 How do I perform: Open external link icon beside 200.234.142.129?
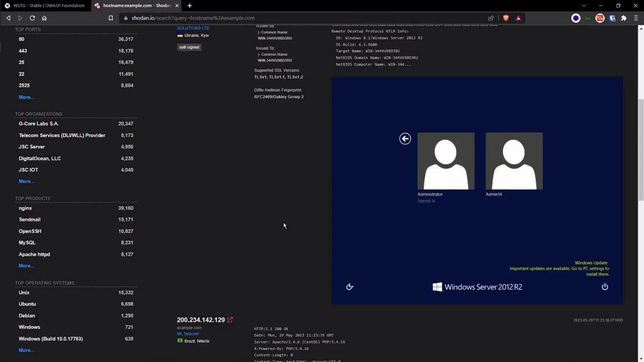coord(230,320)
